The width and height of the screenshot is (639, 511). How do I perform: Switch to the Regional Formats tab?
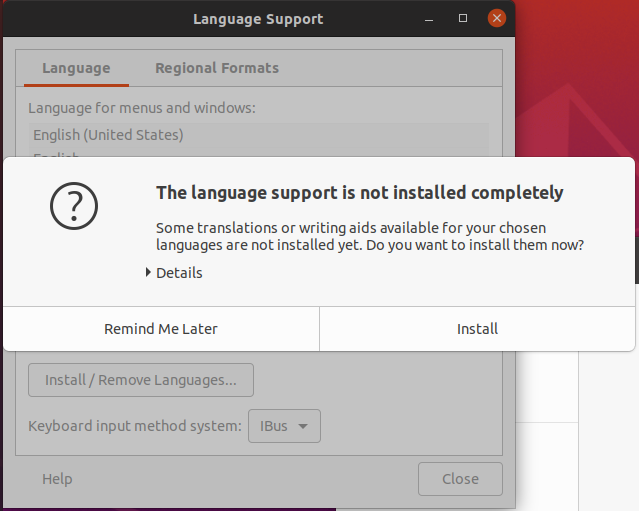pos(217,68)
